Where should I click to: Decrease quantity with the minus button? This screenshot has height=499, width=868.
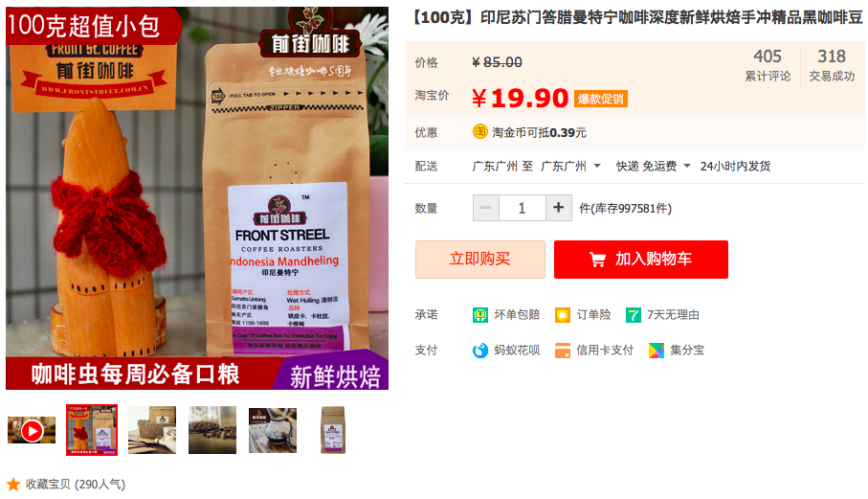pyautogui.click(x=486, y=208)
